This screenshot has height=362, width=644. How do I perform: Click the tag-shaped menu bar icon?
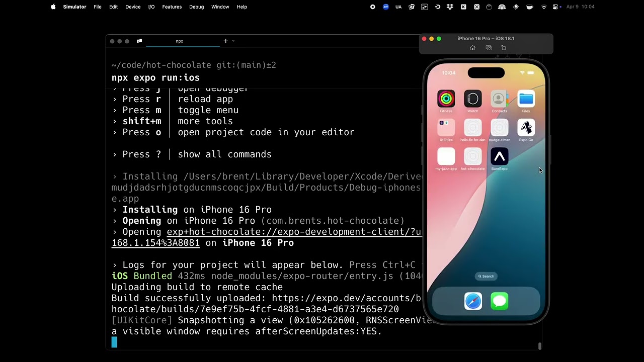(516, 7)
